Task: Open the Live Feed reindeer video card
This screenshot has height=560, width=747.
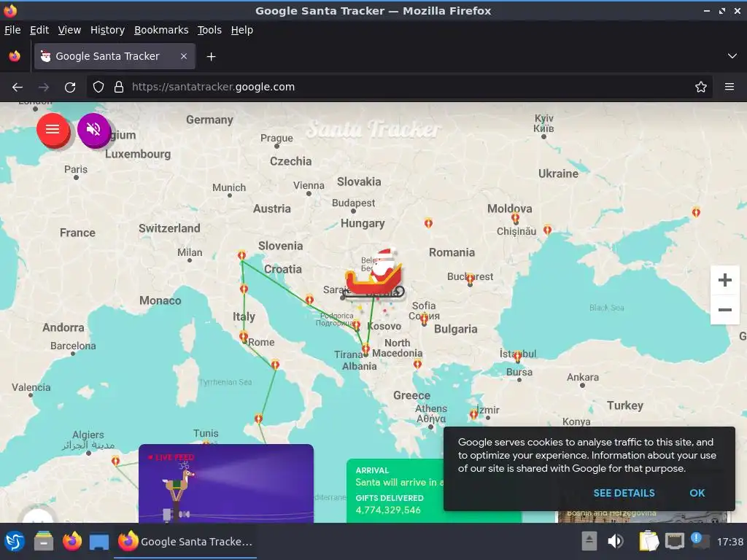Action: (226, 483)
